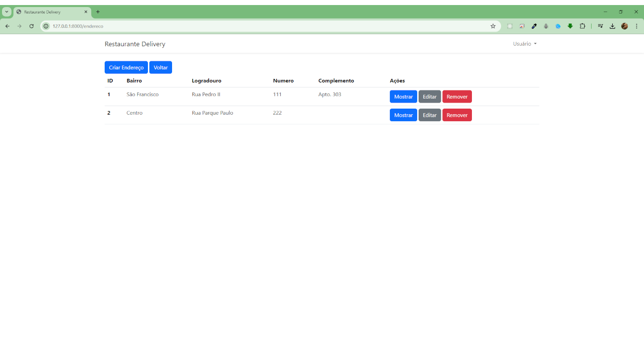Open the media controls icon
The height and width of the screenshot is (362, 644).
600,26
